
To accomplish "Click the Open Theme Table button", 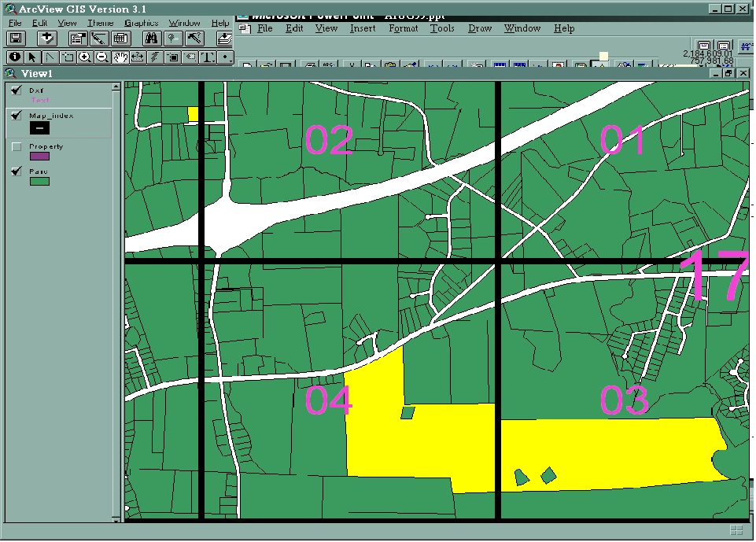I will coord(120,39).
